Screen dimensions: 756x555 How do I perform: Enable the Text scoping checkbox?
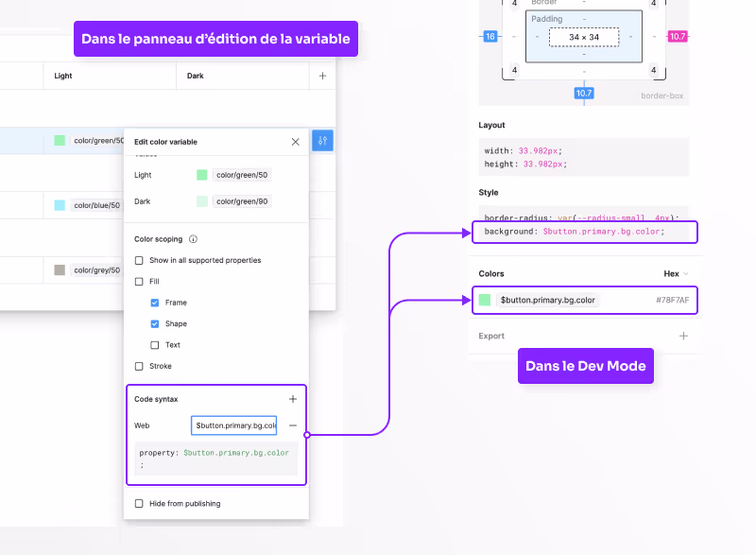pos(155,345)
